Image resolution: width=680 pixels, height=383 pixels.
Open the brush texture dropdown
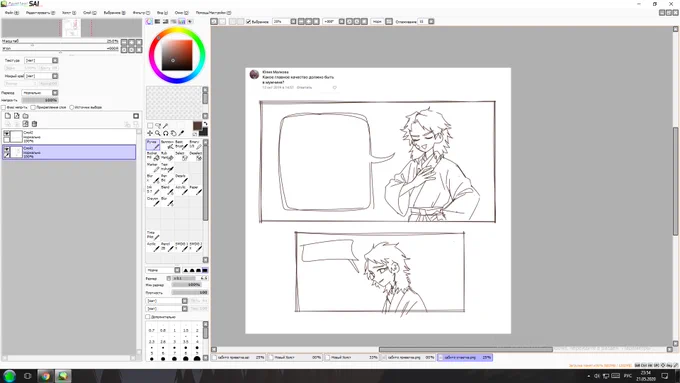pyautogui.click(x=167, y=308)
